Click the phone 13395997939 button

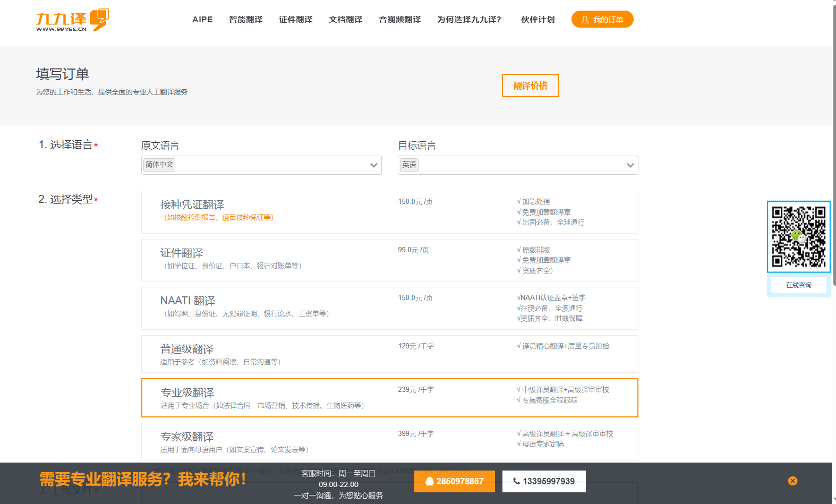(x=544, y=481)
